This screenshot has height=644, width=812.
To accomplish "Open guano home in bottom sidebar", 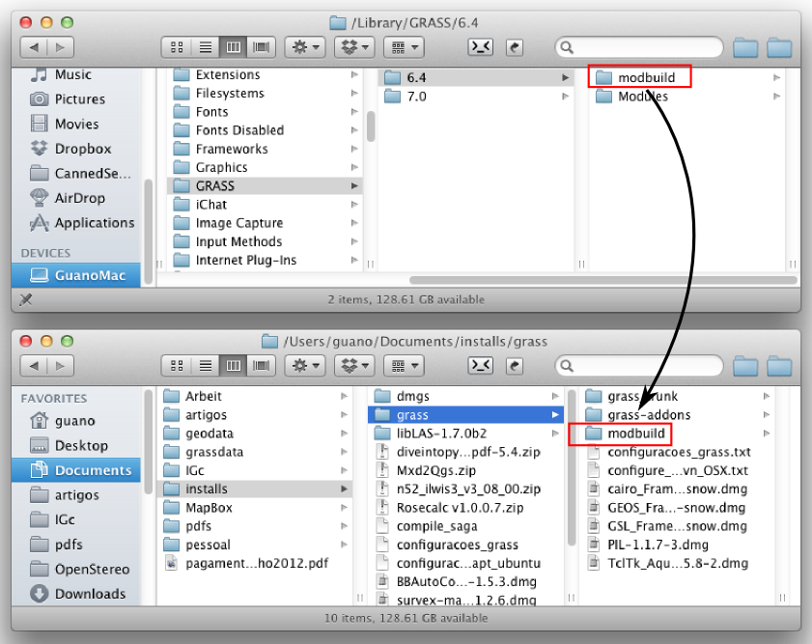I will 76,420.
